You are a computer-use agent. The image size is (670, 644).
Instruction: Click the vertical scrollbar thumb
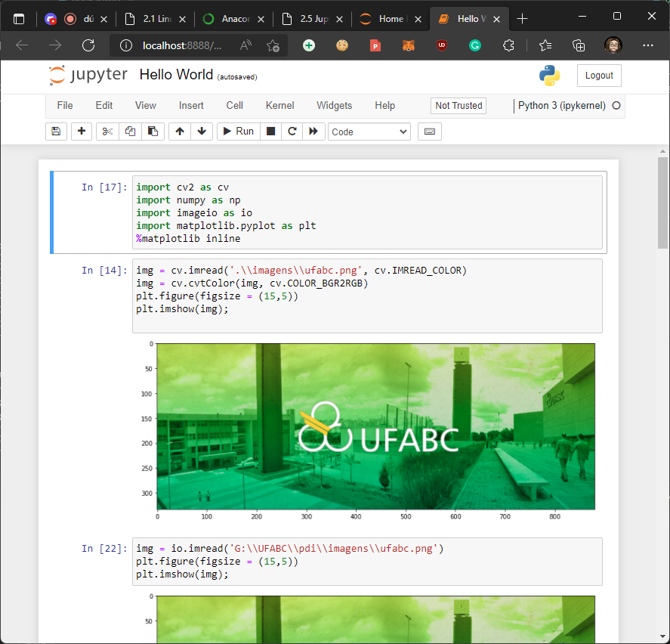point(662,203)
